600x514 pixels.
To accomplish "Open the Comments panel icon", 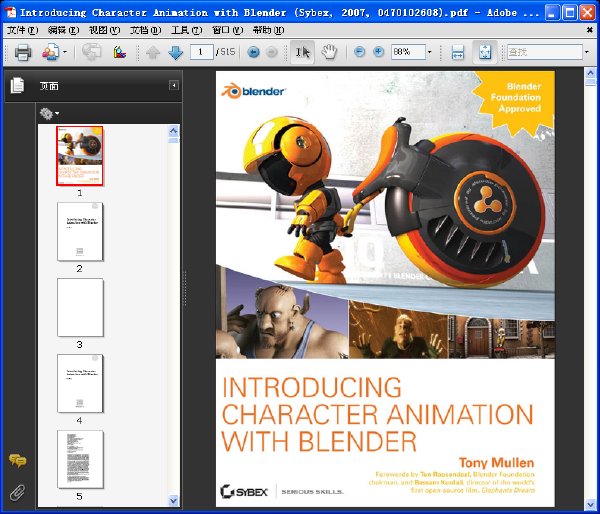I will click(x=18, y=460).
